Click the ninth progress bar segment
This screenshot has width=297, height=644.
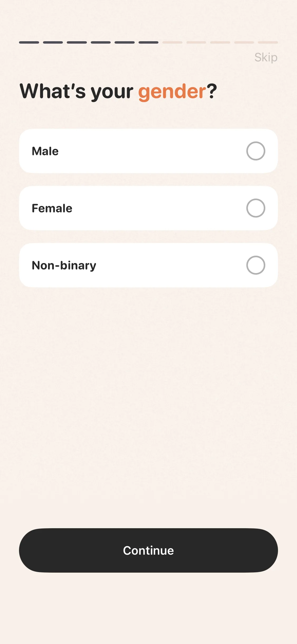pyautogui.click(x=220, y=42)
